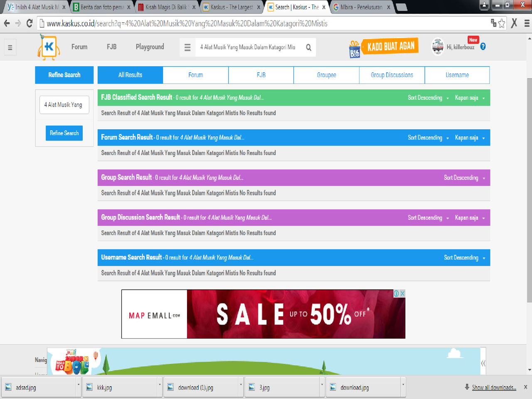The width and height of the screenshot is (532, 399).
Task: Open Sort Descending in Username Search Result
Action: click(x=464, y=258)
